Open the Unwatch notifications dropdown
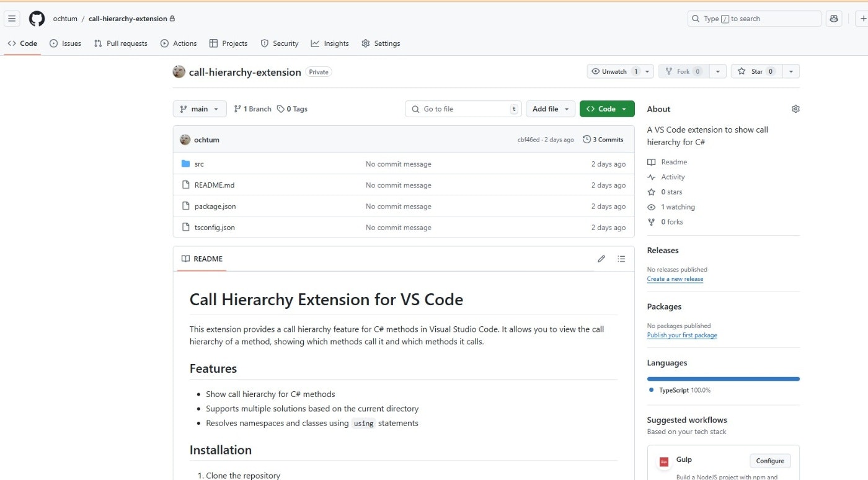 point(620,71)
